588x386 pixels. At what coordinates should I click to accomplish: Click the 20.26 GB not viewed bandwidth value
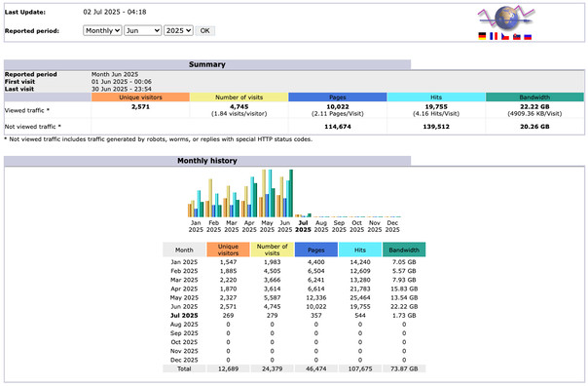(534, 127)
